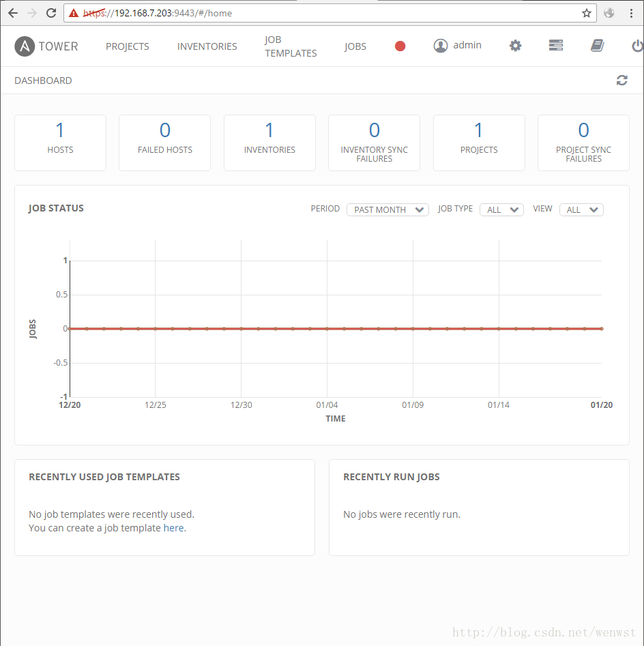Screen dimensions: 644x646
Task: Click the 01/14 time axis label
Action: coord(499,405)
